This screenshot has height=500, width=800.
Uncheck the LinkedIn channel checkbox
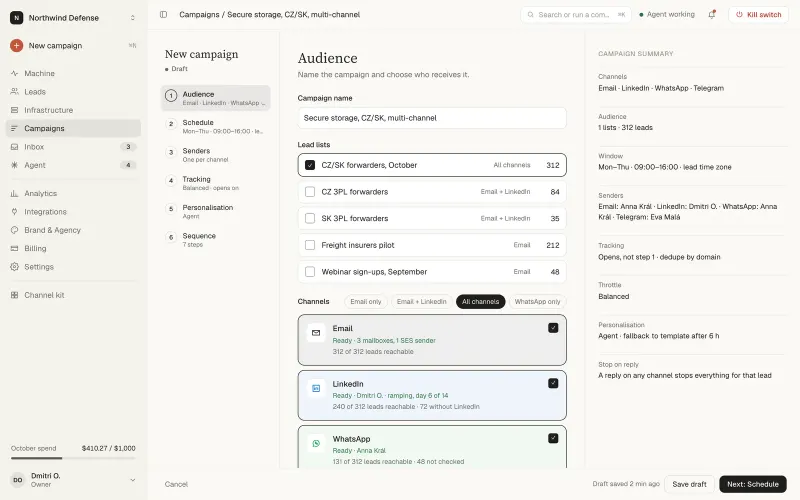pos(553,383)
